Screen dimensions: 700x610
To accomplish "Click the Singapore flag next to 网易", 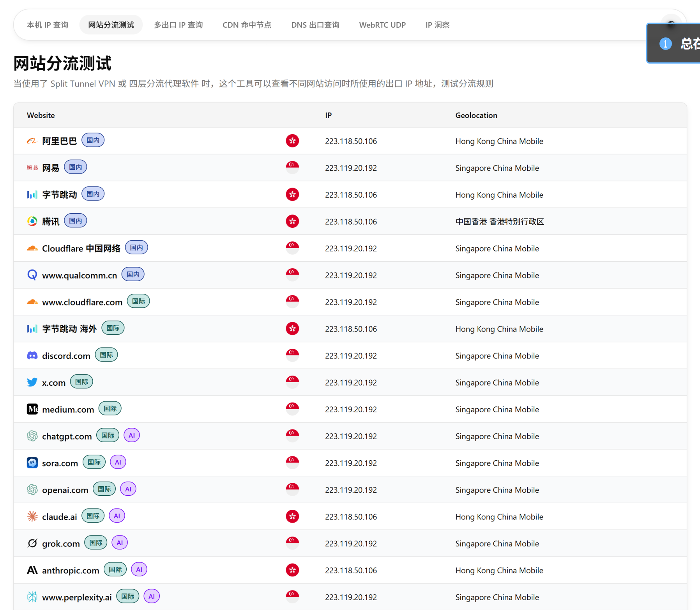I will (292, 168).
